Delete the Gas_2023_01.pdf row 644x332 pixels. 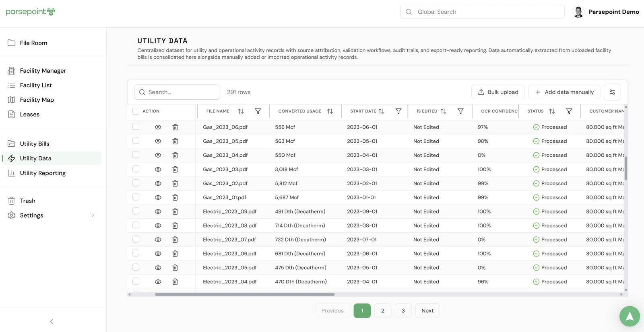coord(175,197)
